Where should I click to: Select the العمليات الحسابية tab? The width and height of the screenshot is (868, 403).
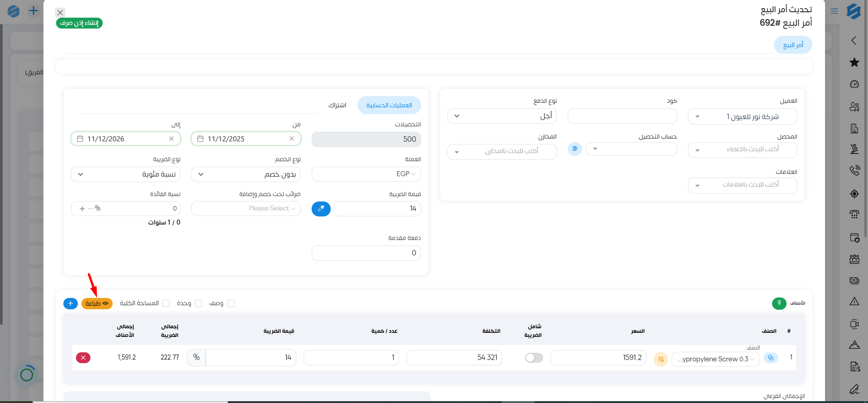389,105
